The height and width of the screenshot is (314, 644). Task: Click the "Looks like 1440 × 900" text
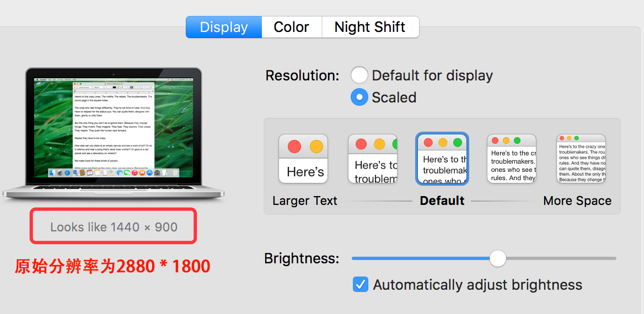tap(114, 227)
